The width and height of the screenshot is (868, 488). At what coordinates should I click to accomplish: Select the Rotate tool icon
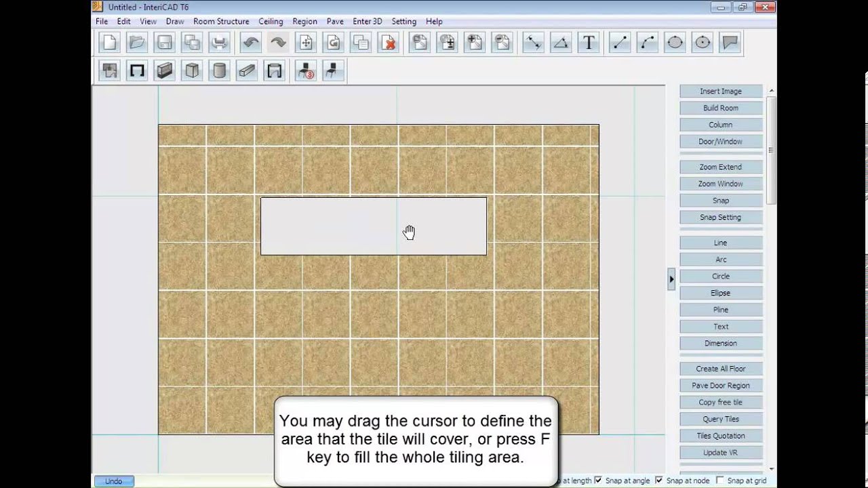pos(334,43)
